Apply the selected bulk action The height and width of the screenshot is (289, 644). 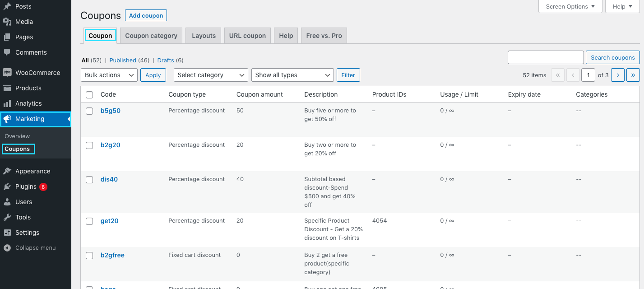[x=153, y=75]
